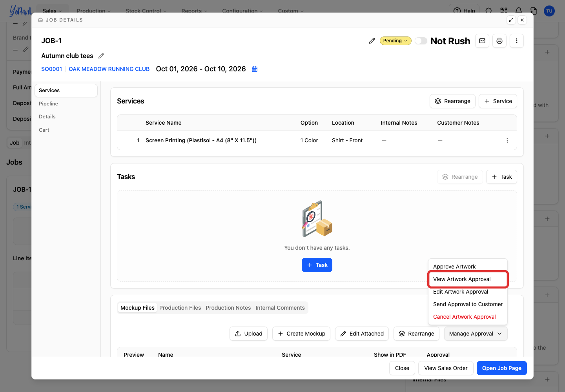Open the Production menu in the navigation

94,11
